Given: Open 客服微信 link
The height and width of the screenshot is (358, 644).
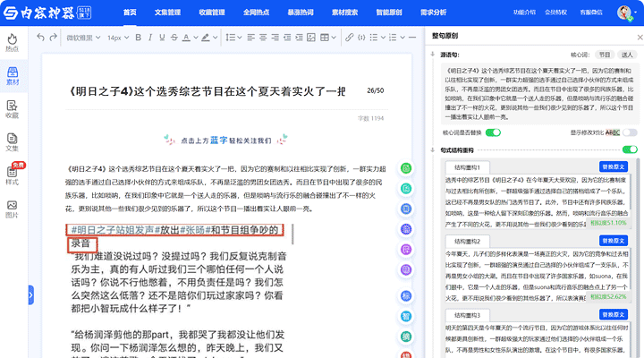Looking at the screenshot, I should (591, 13).
